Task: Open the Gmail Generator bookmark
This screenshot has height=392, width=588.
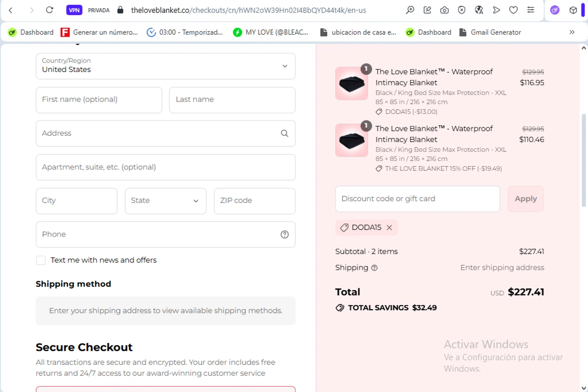Action: [490, 32]
